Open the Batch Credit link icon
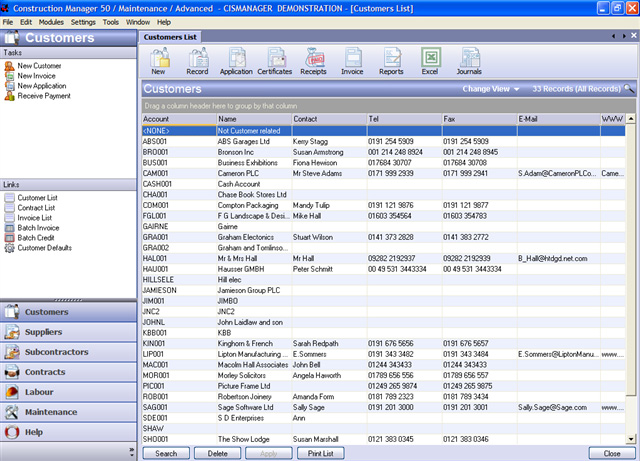This screenshot has width=640, height=461. 9,238
